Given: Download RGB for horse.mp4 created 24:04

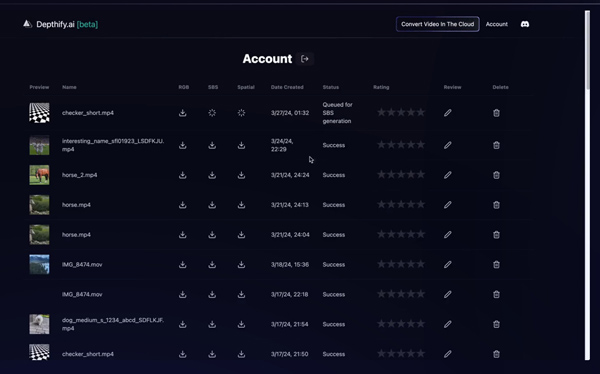Looking at the screenshot, I should [x=183, y=235].
